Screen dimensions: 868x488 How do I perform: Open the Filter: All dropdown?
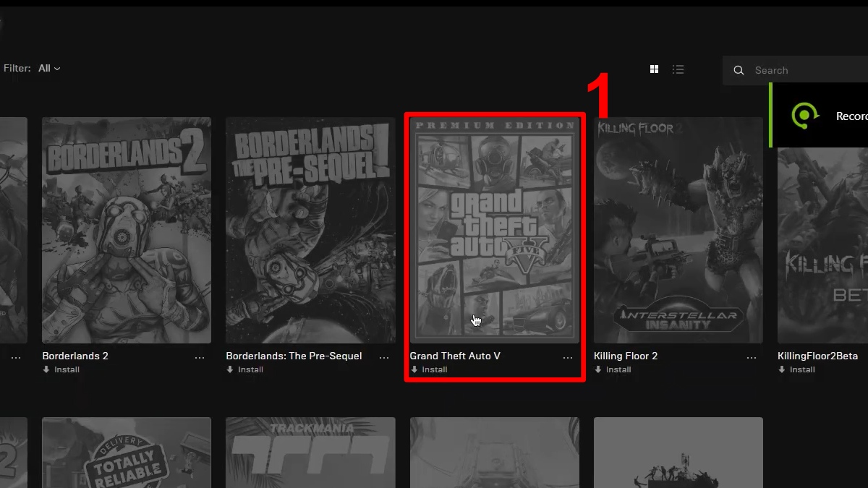[x=33, y=68]
